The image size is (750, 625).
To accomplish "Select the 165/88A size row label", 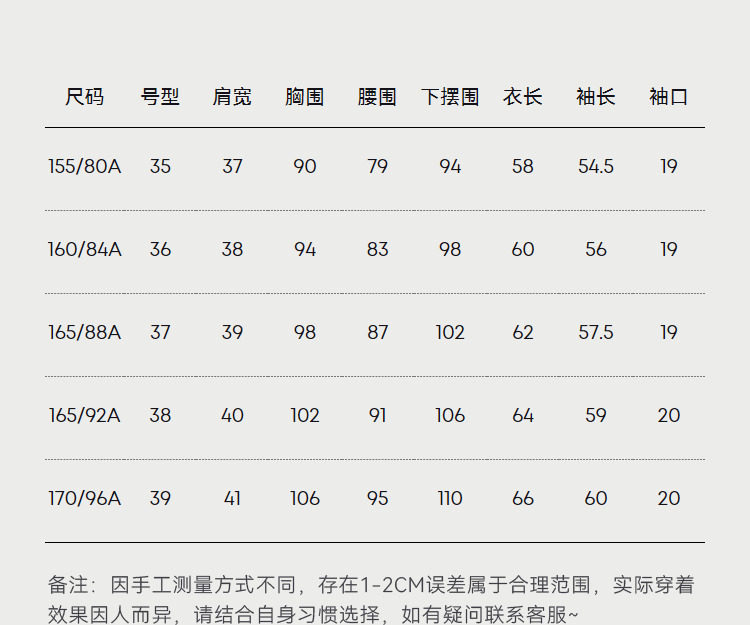I will (x=85, y=332).
